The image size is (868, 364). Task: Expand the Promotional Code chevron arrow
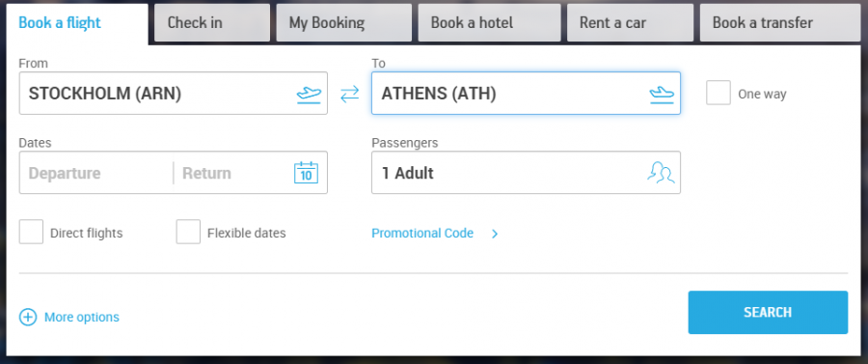pyautogui.click(x=495, y=234)
